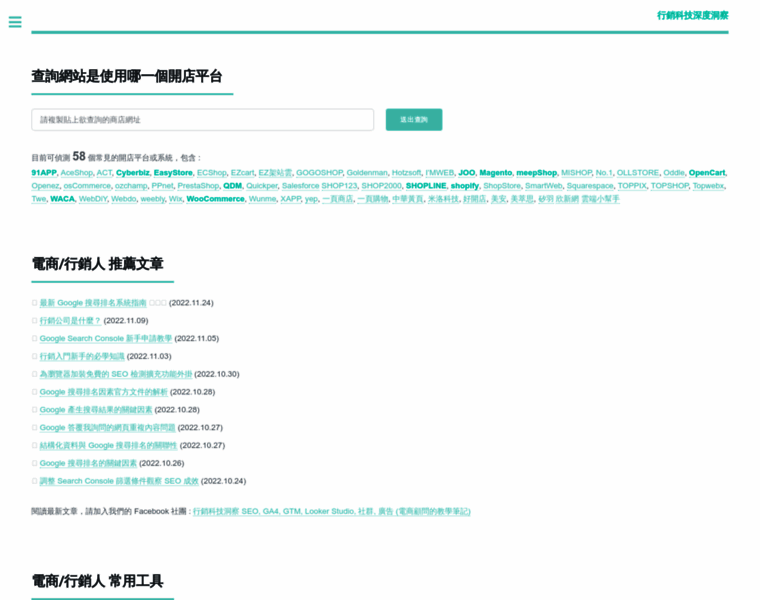Open the Magento platform link
The width and height of the screenshot is (760, 600).
point(496,173)
